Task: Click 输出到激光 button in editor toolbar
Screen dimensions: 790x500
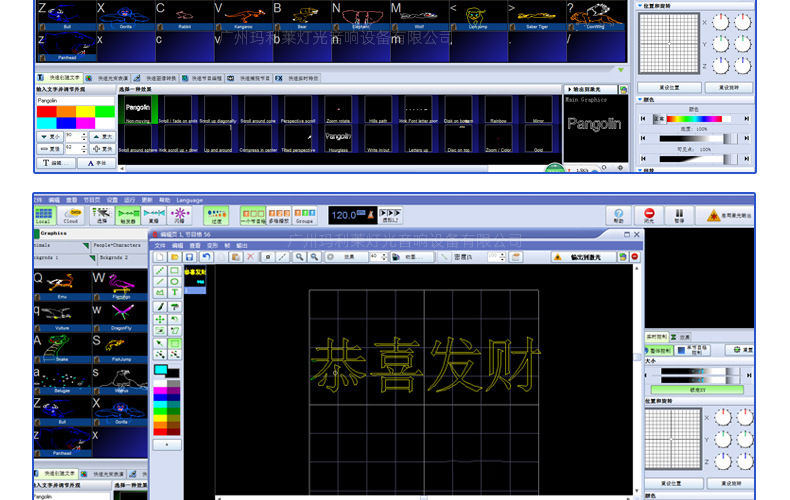Action: click(x=584, y=257)
